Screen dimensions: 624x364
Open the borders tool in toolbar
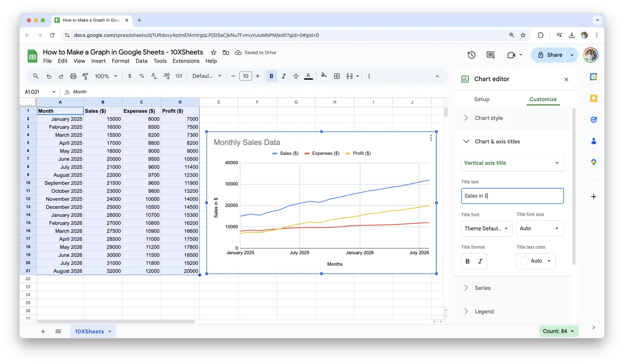point(337,76)
